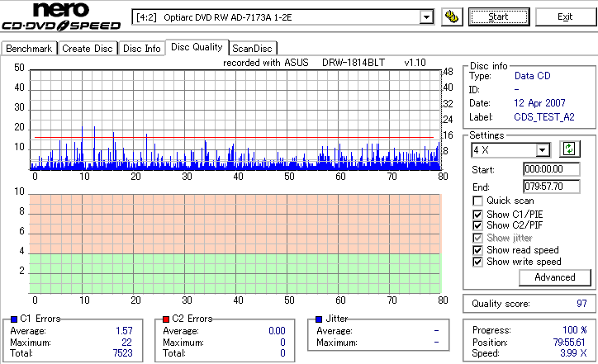
Task: Click the Data CD type value
Action: (533, 76)
